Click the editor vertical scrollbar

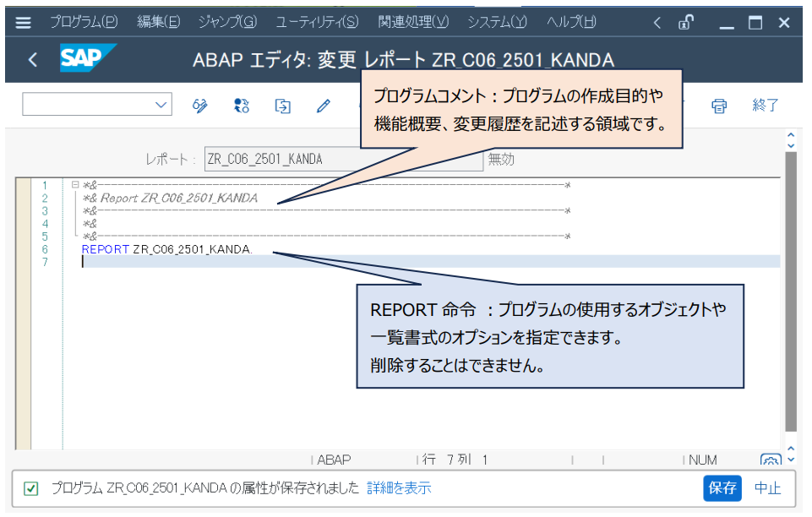(790, 291)
